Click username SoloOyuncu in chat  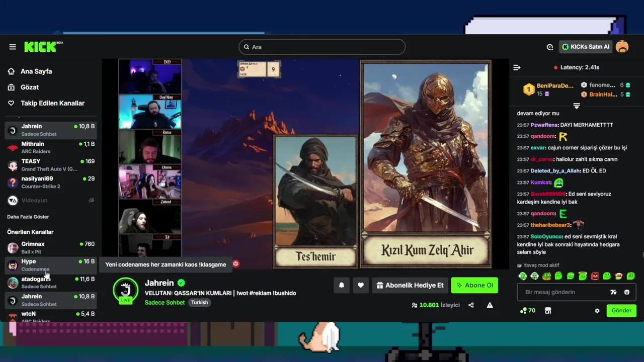tap(546, 236)
